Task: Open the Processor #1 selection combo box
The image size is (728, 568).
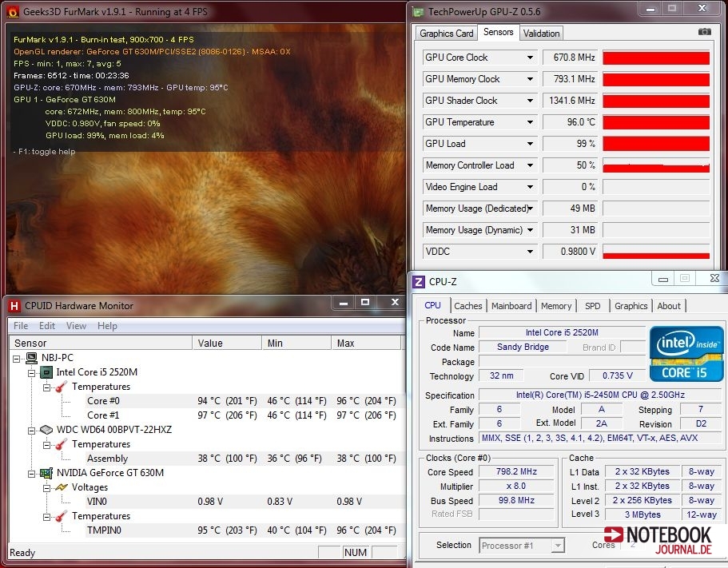Action: point(521,546)
